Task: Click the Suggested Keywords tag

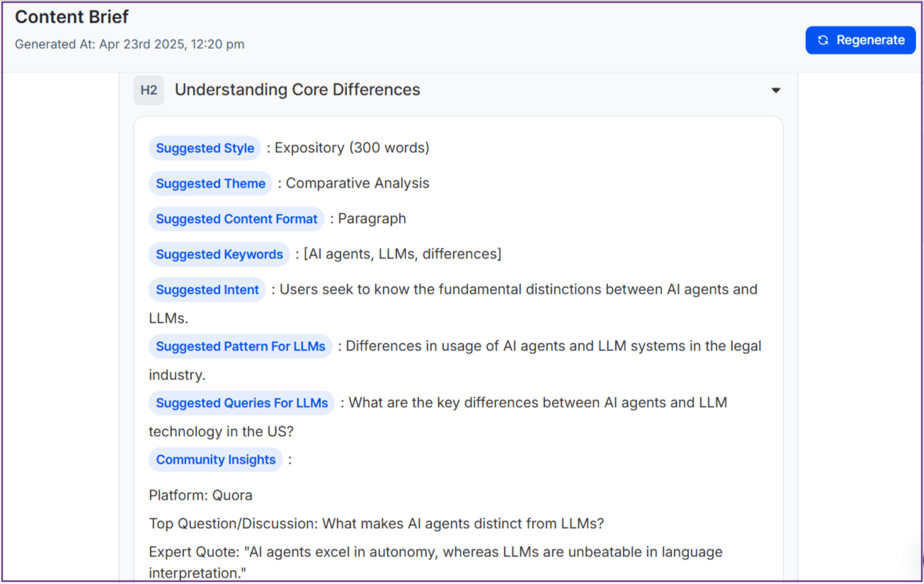Action: (x=219, y=254)
